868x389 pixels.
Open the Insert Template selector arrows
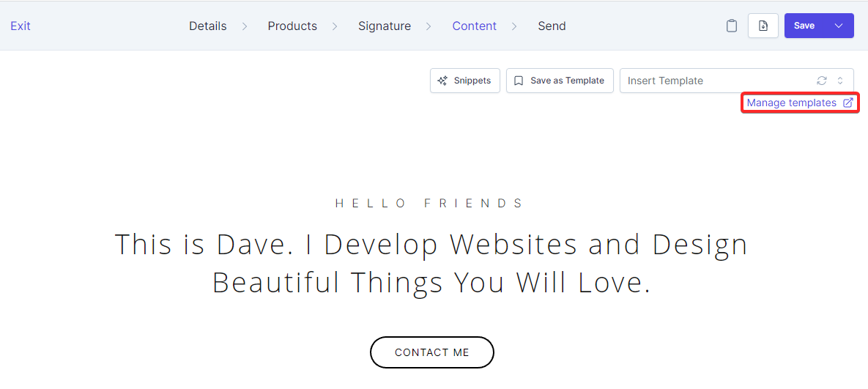840,81
